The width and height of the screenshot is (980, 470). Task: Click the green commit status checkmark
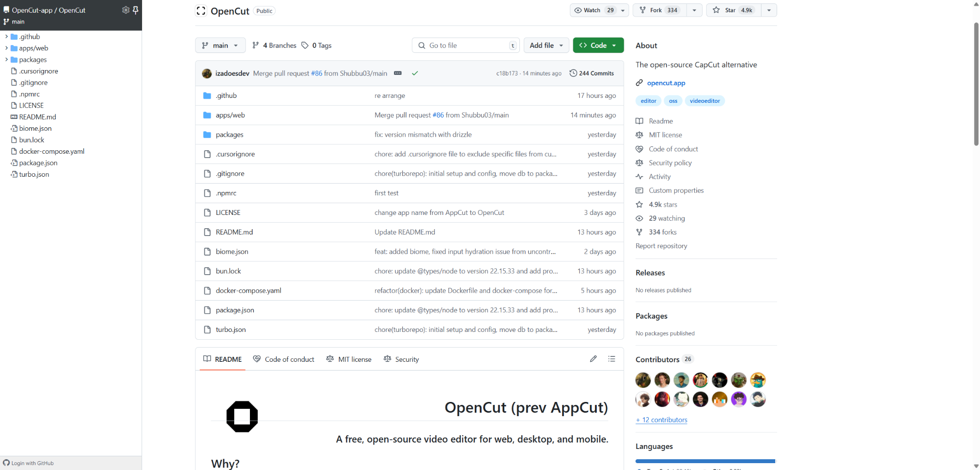point(415,73)
